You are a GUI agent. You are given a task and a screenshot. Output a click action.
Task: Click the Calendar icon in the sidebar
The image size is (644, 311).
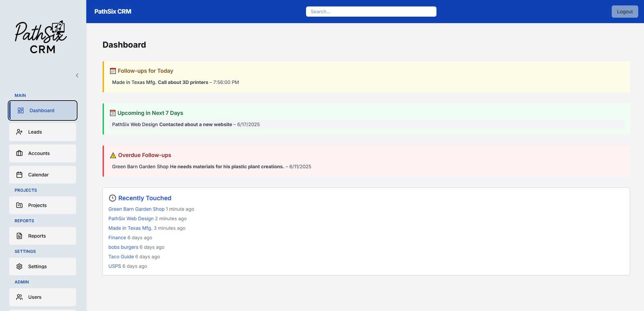[19, 174]
